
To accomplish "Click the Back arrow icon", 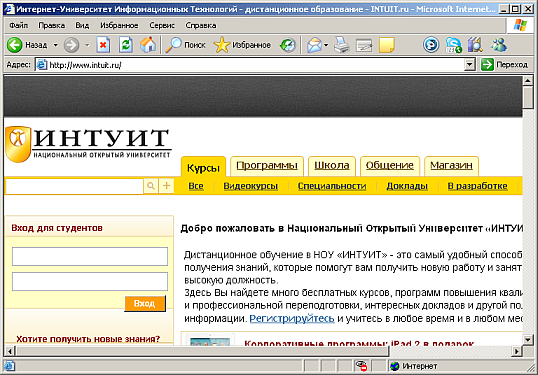I will pos(14,45).
